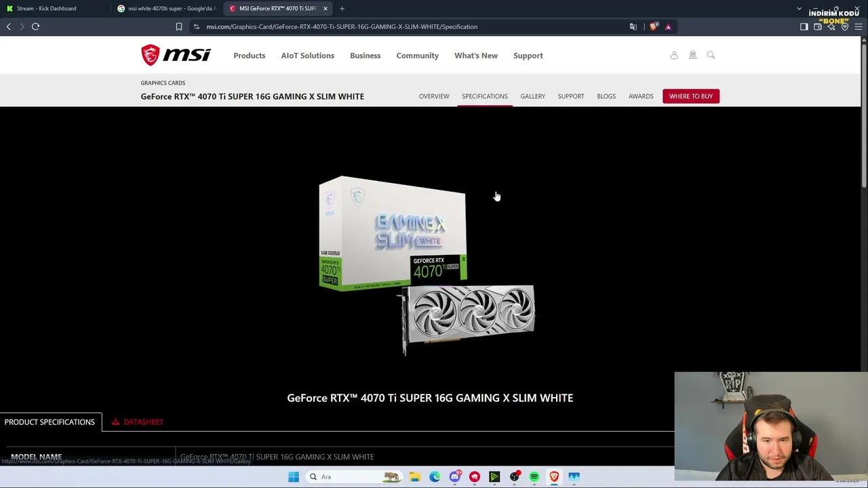This screenshot has width=868, height=488.
Task: Click the translate page icon
Action: coord(633,26)
